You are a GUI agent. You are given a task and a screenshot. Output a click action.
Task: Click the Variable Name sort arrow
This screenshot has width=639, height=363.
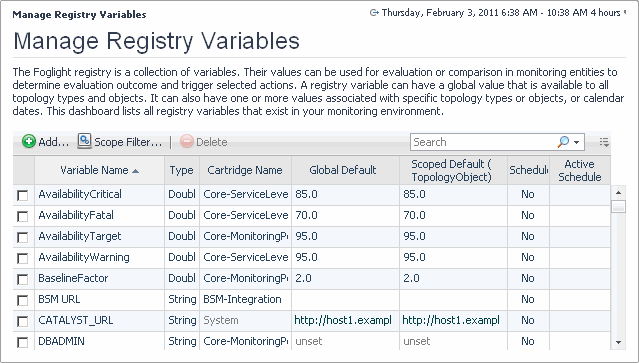(136, 171)
